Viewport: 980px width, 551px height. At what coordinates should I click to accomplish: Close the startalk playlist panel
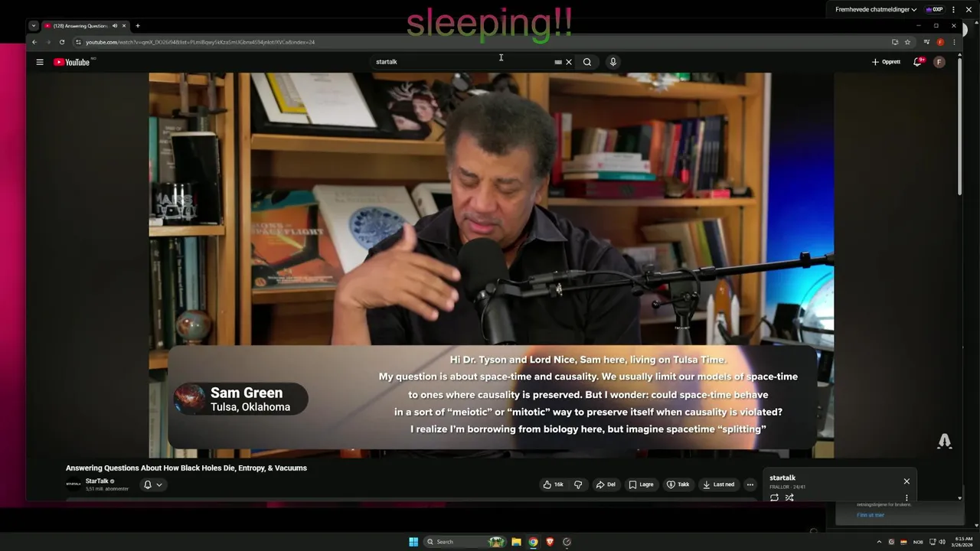(x=906, y=481)
